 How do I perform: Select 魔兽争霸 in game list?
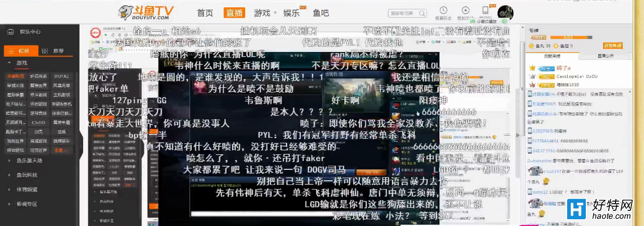coord(61,123)
